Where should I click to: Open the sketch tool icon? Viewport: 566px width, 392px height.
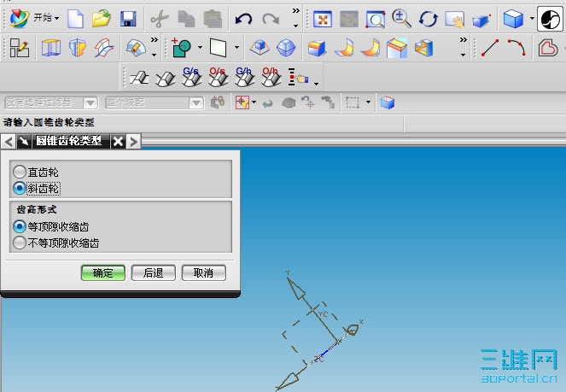pyautogui.click(x=19, y=48)
